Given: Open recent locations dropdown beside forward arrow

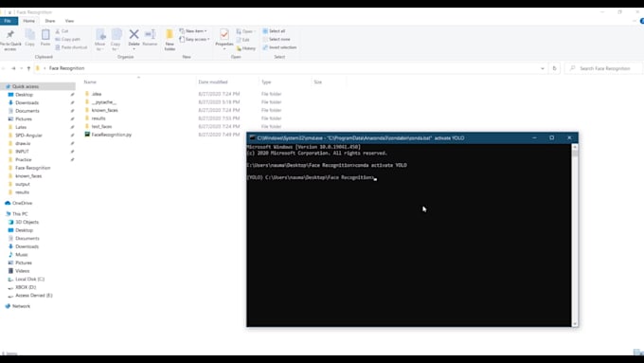Looking at the screenshot, I should tap(22, 68).
